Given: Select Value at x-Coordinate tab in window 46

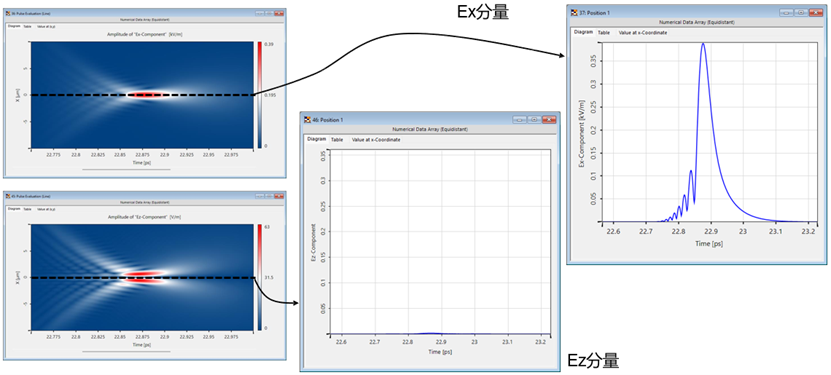Looking at the screenshot, I should (376, 139).
